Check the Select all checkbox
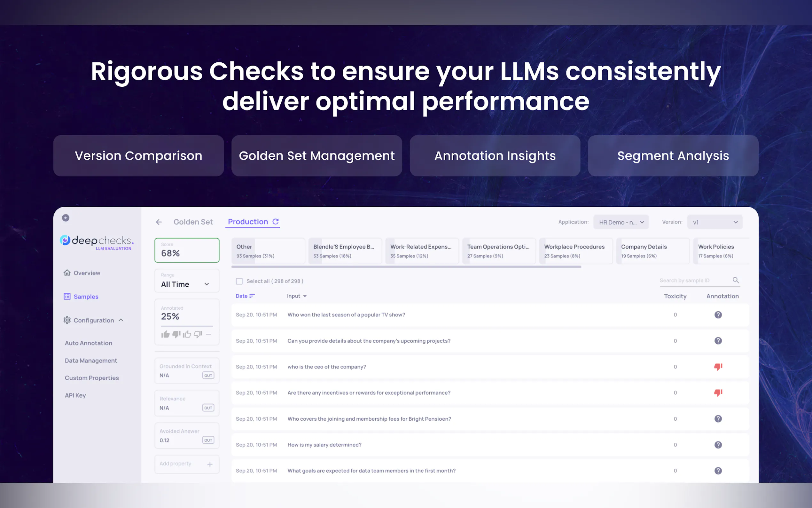Image resolution: width=812 pixels, height=508 pixels. [239, 281]
